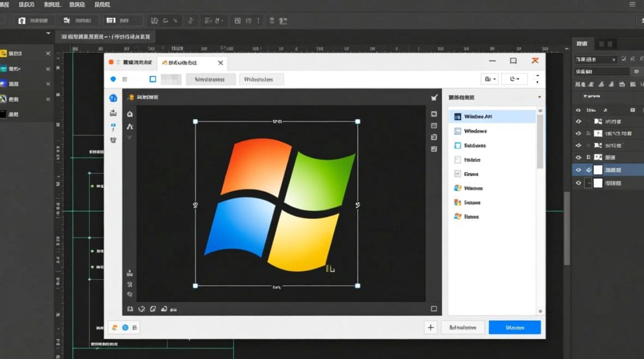Toggle visibility of the highlighted blue layer

coord(578,170)
